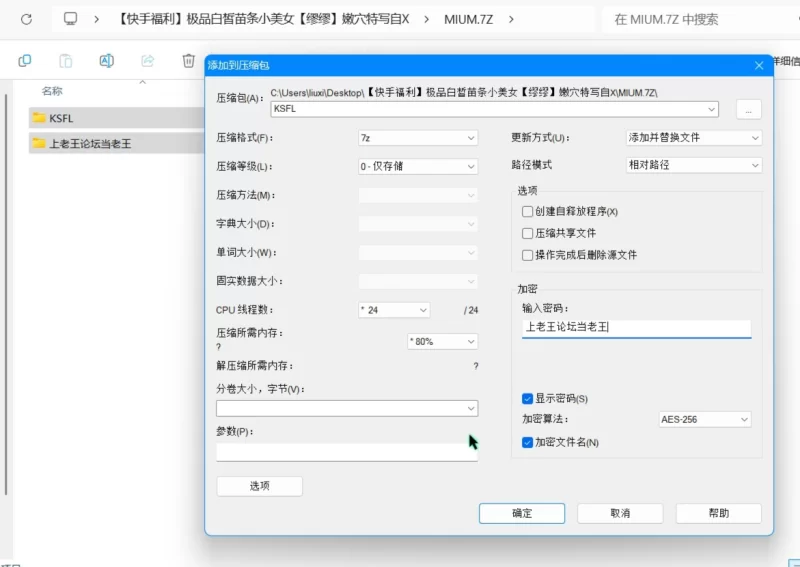Click the chevron before MIUM.7Z breadcrumb
Image resolution: width=800 pixels, height=567 pixels.
[x=427, y=19]
